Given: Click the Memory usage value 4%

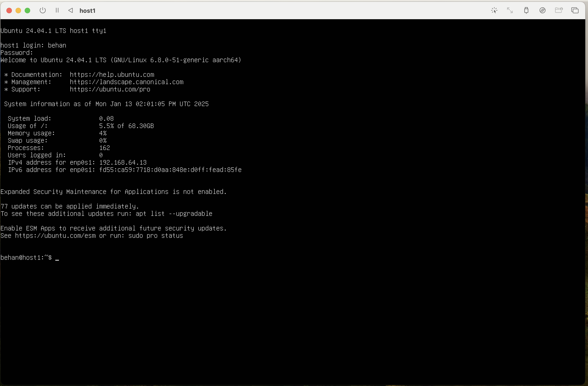Looking at the screenshot, I should 103,133.
